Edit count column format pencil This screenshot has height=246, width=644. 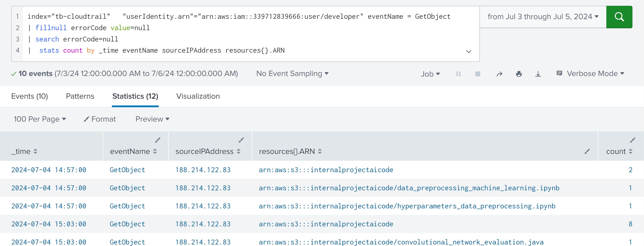(632, 140)
